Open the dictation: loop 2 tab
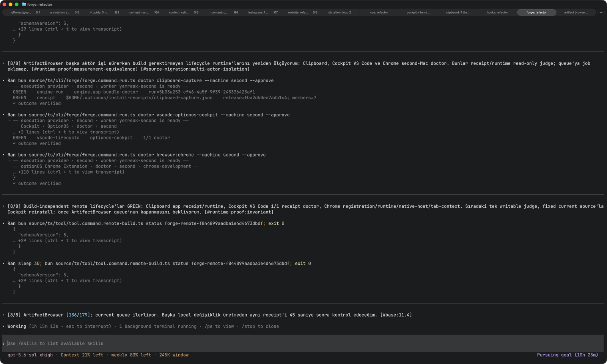The height and width of the screenshot is (364, 607). tap(340, 13)
